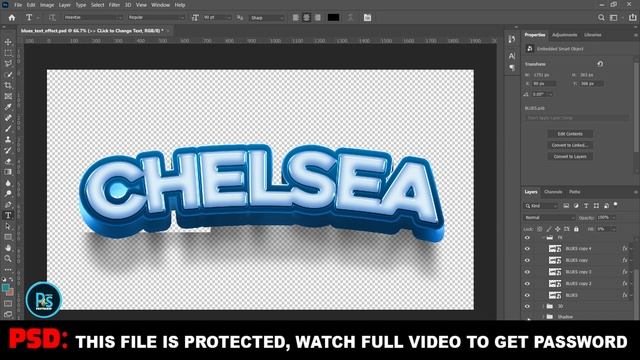Select the Horizontal Type tool
The image size is (640, 360).
[8, 216]
